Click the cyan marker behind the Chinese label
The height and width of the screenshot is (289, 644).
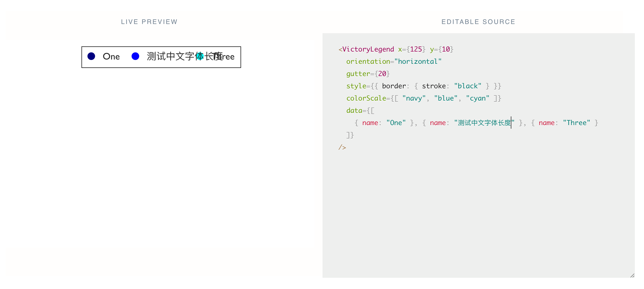[x=201, y=56]
